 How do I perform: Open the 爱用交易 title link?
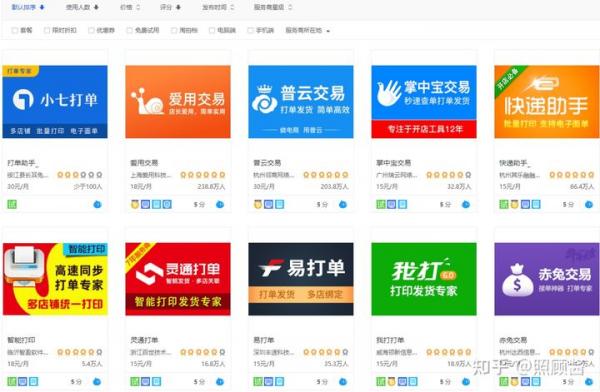144,163
